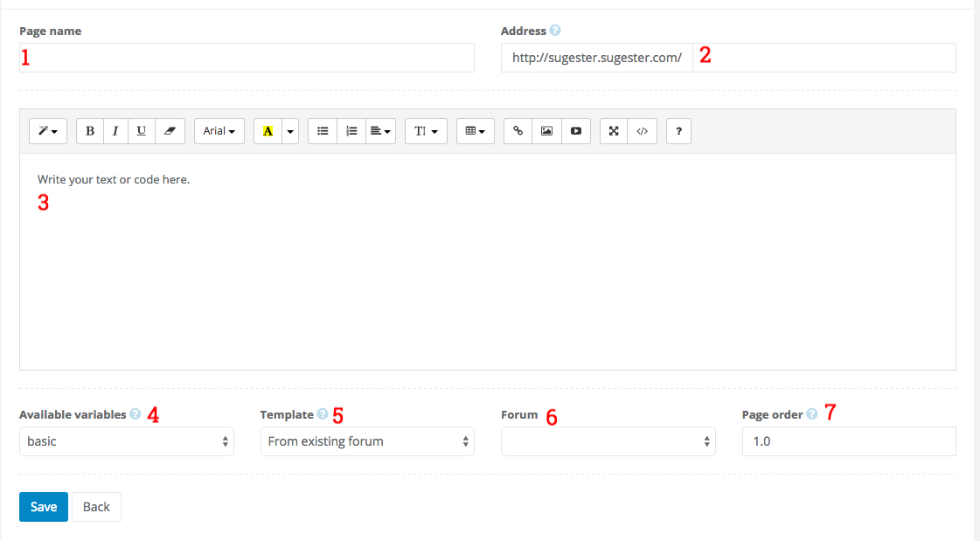This screenshot has height=541, width=980.
Task: Click the Back button
Action: pos(95,506)
